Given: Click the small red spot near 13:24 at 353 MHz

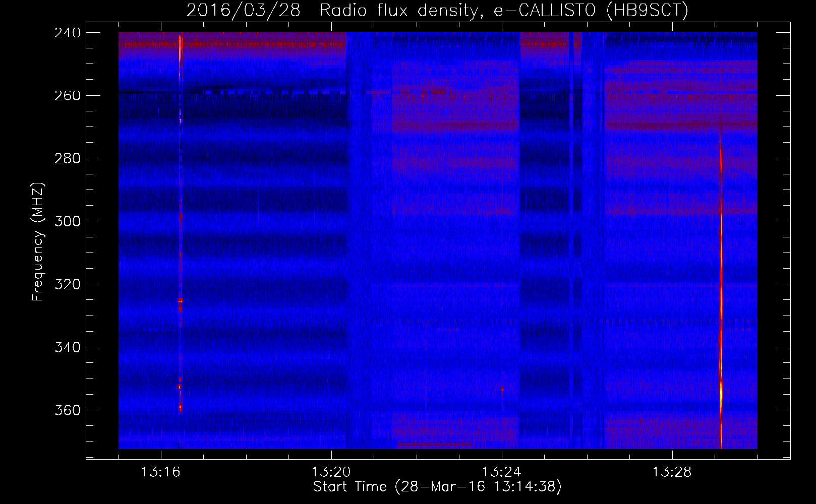Looking at the screenshot, I should pos(502,389).
